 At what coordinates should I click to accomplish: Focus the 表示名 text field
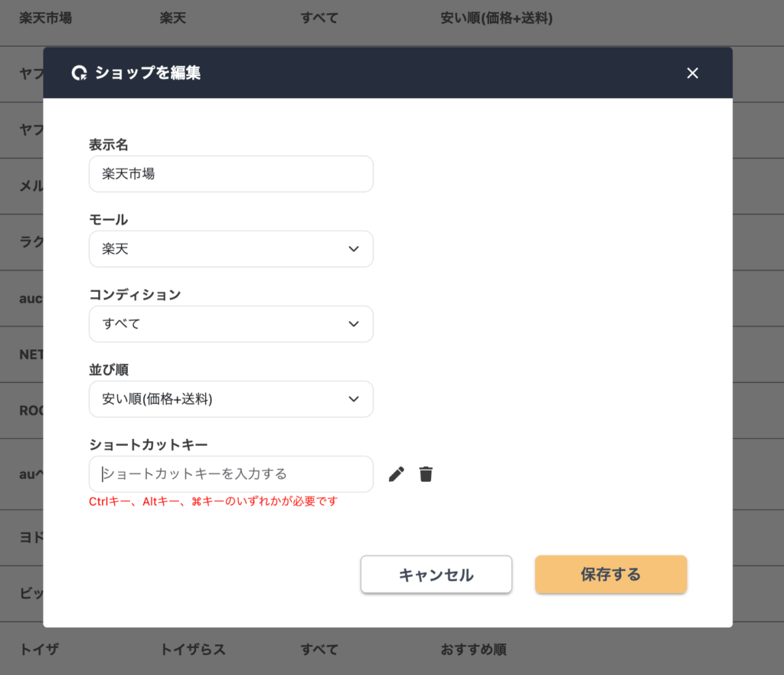[231, 174]
